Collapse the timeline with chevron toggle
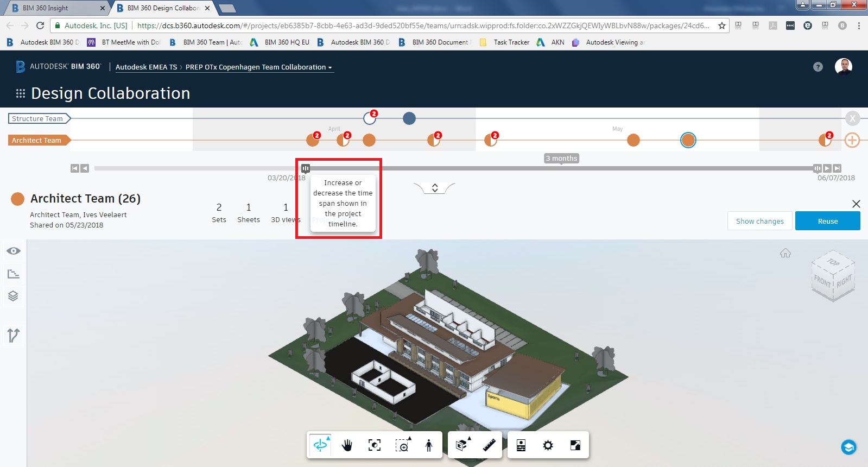This screenshot has width=868, height=467. pos(434,188)
